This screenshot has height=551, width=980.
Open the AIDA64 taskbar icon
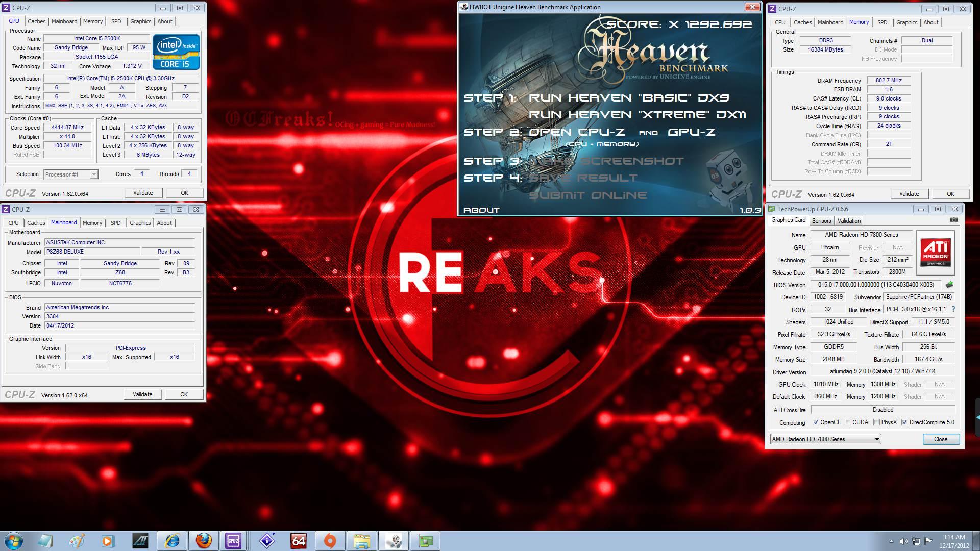[x=299, y=541]
